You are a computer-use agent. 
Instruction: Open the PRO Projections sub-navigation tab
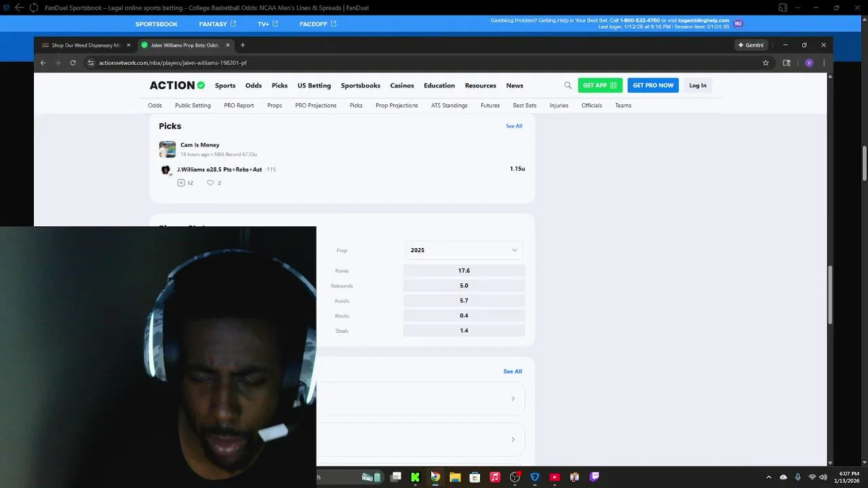315,106
